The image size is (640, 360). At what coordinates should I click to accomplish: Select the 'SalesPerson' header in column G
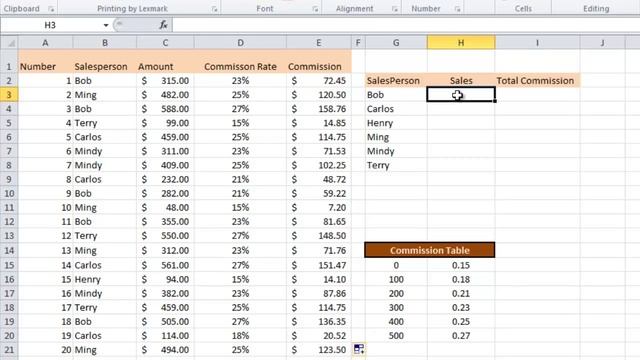[396, 80]
